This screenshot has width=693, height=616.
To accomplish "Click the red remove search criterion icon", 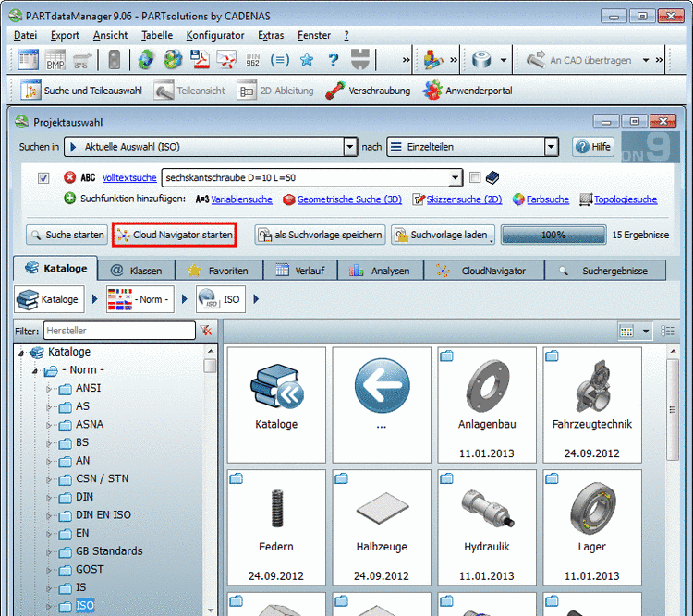I will (69, 177).
